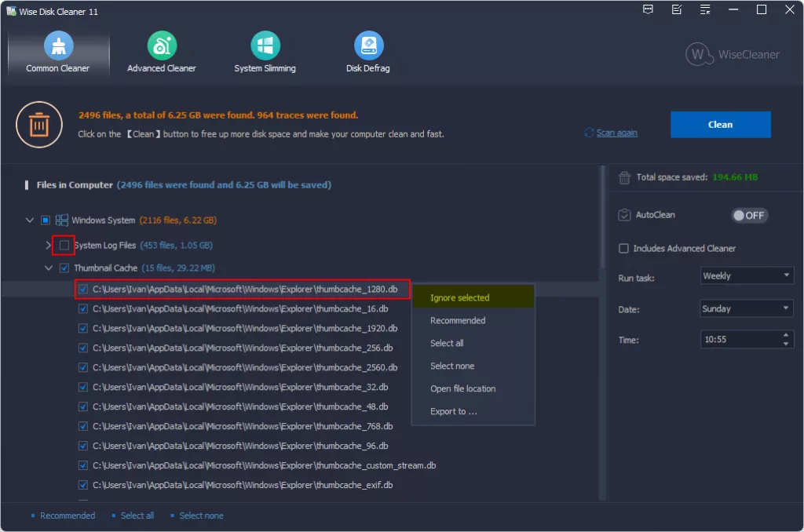Click the edit note icon in title bar

[677, 9]
